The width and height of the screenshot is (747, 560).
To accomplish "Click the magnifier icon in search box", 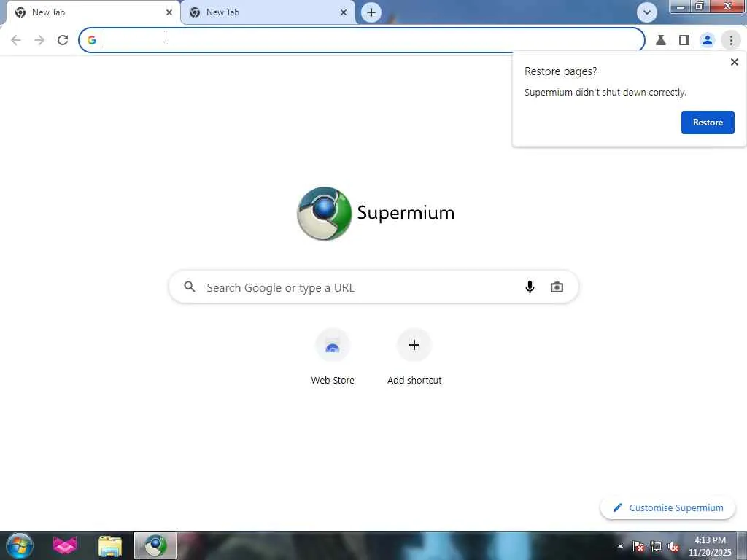I will (190, 287).
